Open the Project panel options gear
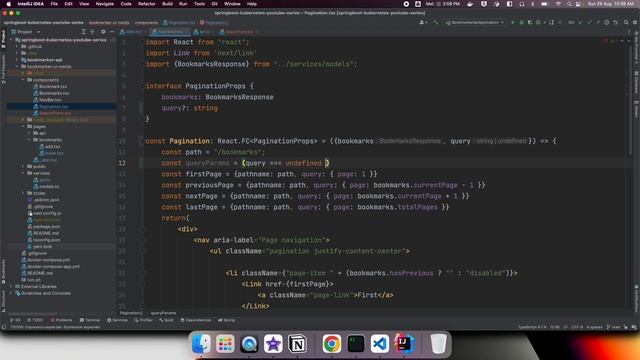The image size is (640, 360). (103, 32)
